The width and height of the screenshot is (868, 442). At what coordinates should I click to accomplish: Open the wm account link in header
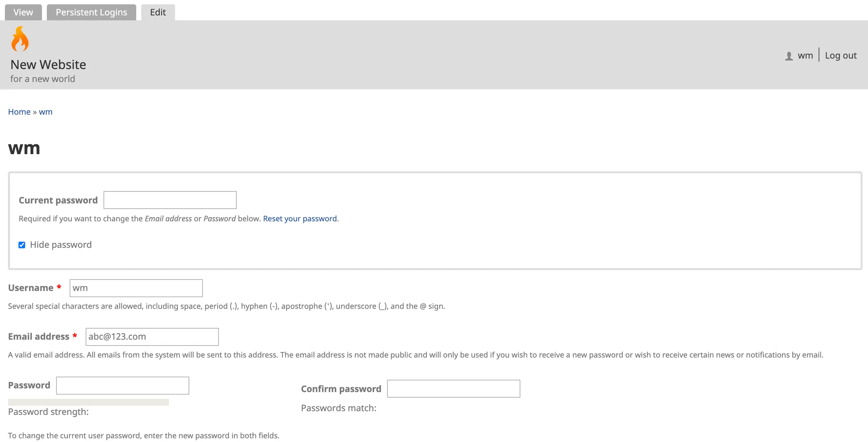coord(805,56)
